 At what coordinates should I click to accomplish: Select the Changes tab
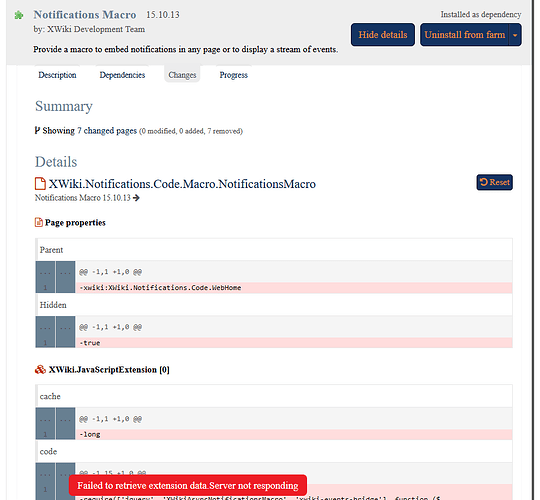pos(182,75)
